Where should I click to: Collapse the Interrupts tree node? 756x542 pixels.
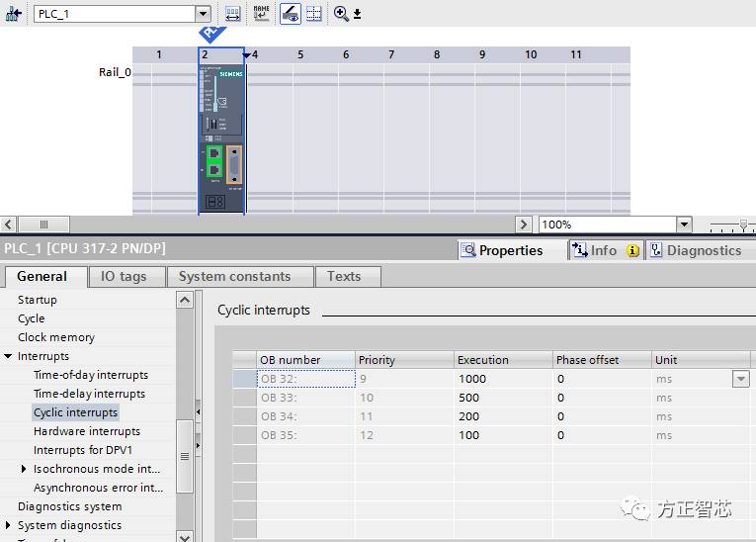click(x=9, y=356)
